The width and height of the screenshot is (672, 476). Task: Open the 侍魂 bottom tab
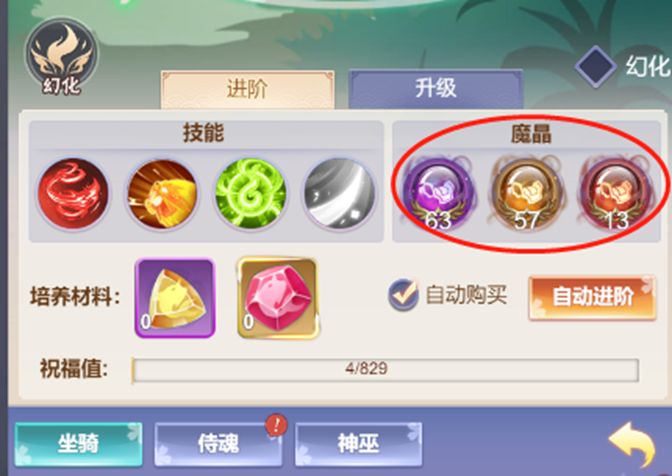[218, 444]
